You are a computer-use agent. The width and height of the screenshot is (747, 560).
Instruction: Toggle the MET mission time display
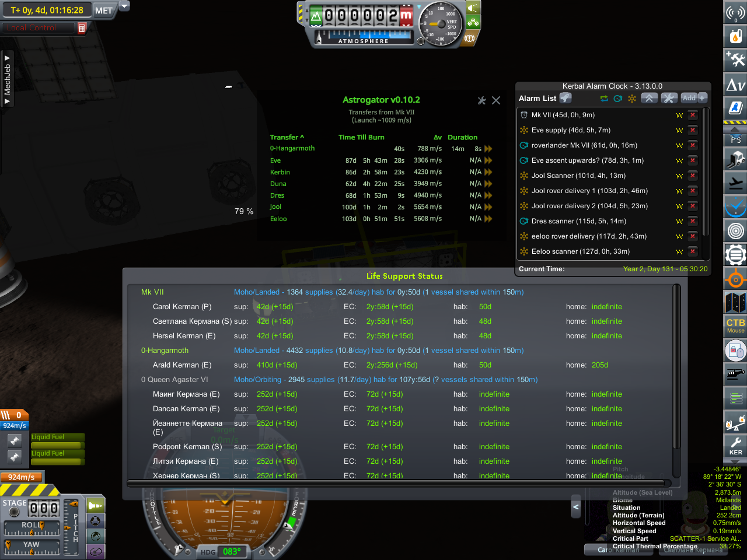click(104, 10)
